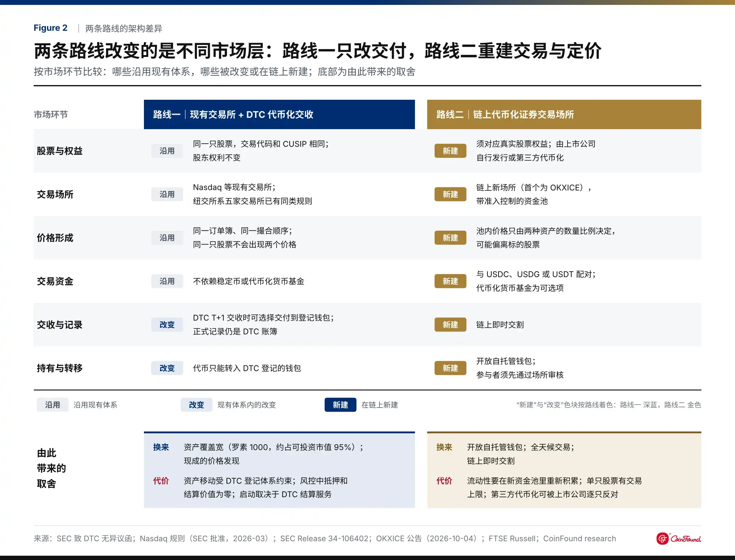
Task: Click 换来 label in the blue trade-off box
Action: [x=161, y=447]
